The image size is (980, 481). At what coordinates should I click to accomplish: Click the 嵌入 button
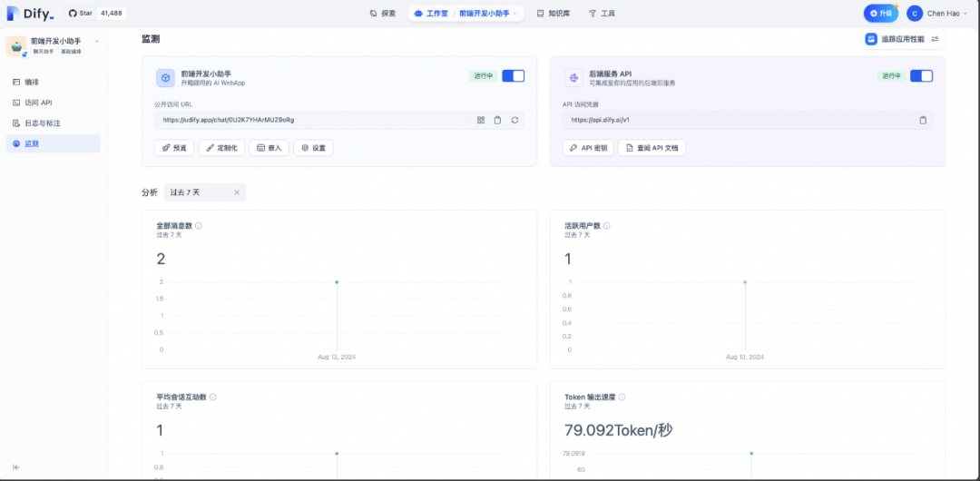coord(269,148)
